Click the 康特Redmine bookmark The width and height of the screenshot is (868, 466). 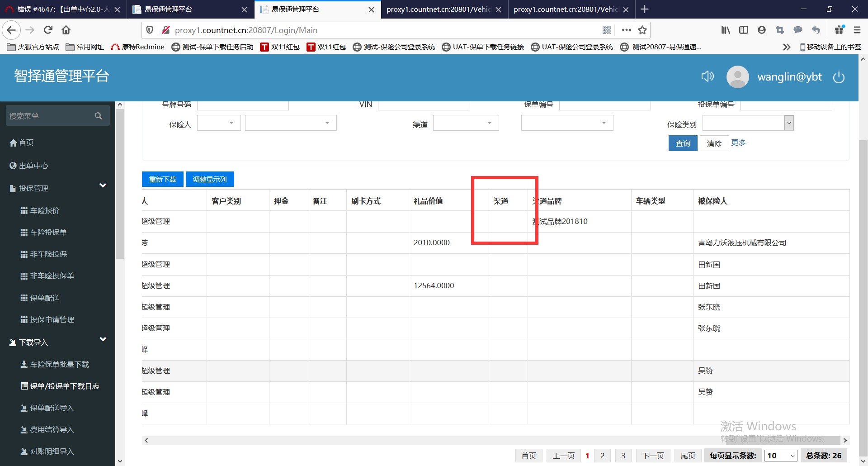tap(138, 47)
